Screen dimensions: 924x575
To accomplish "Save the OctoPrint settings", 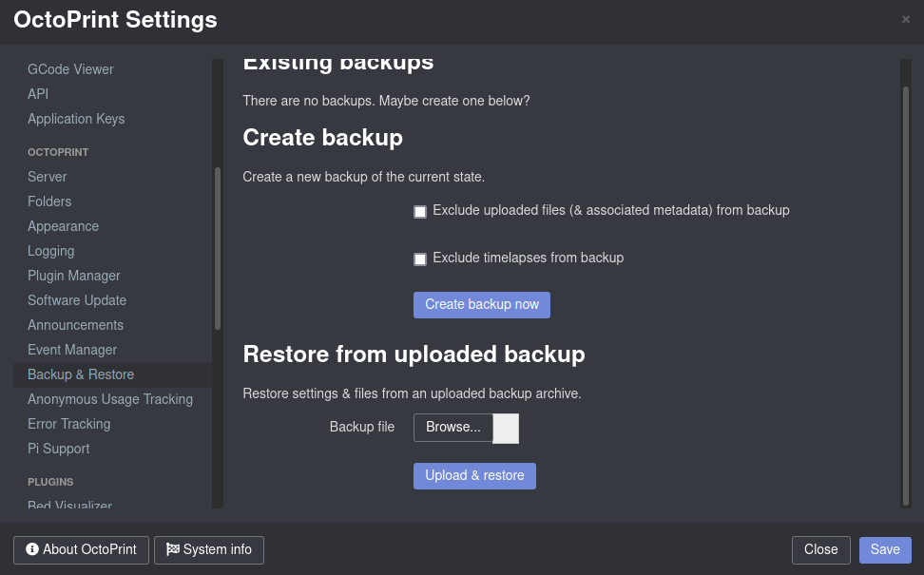I will (x=885, y=549).
